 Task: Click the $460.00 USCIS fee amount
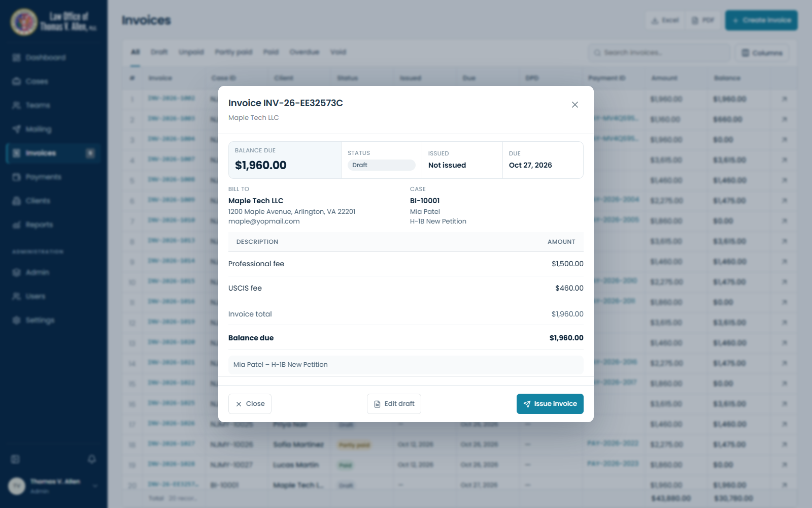pos(569,288)
